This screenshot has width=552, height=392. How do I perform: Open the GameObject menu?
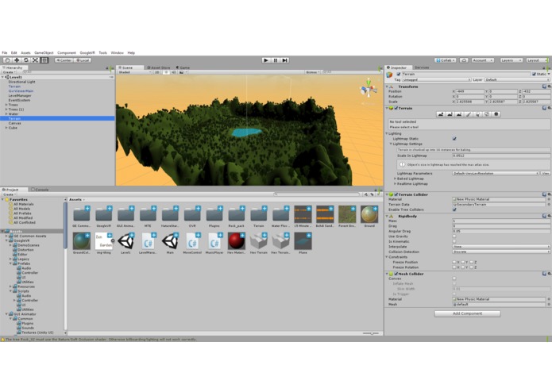pos(44,52)
